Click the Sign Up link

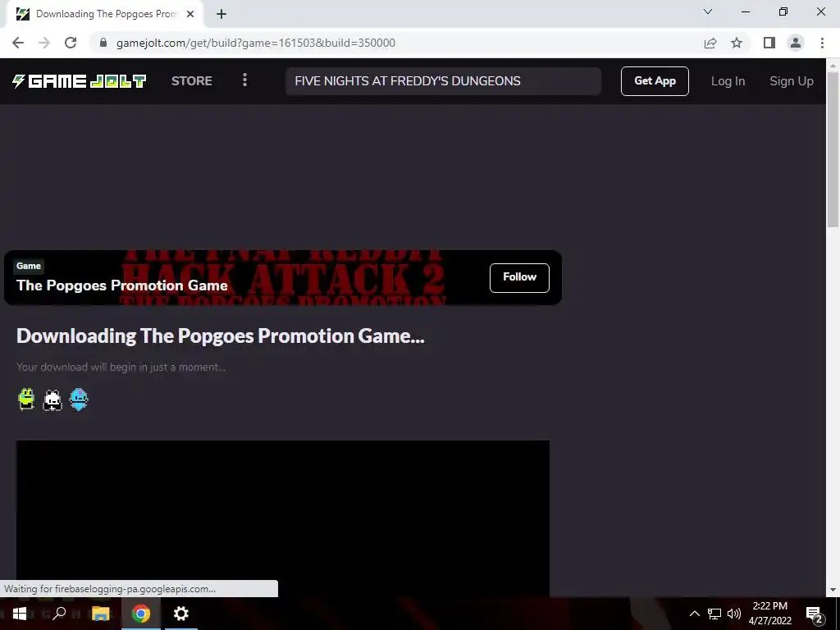(792, 81)
